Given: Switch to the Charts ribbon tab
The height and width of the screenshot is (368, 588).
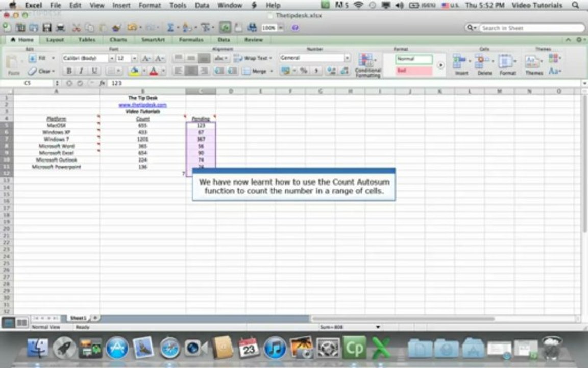Looking at the screenshot, I should pos(118,40).
